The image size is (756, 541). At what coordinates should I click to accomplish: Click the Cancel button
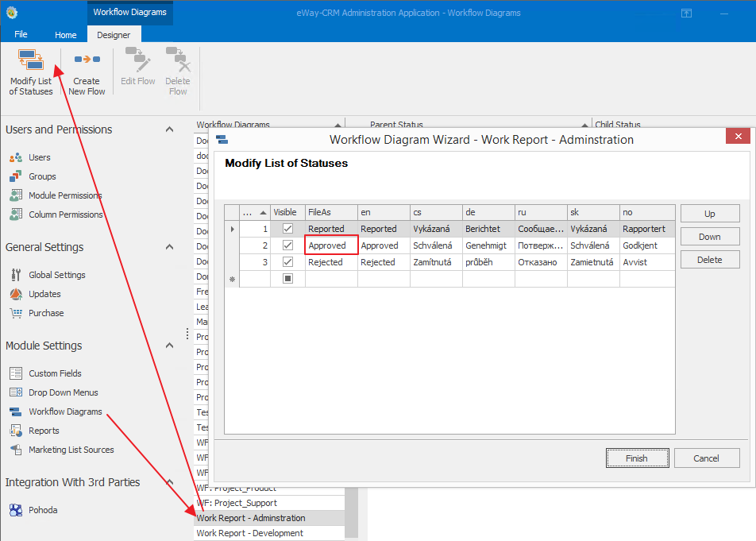(706, 458)
